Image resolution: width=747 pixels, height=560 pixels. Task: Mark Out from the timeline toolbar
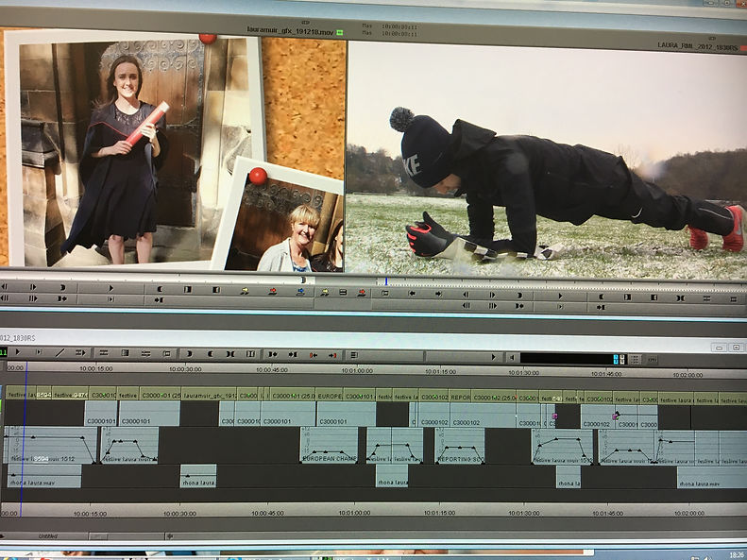[x=210, y=354]
